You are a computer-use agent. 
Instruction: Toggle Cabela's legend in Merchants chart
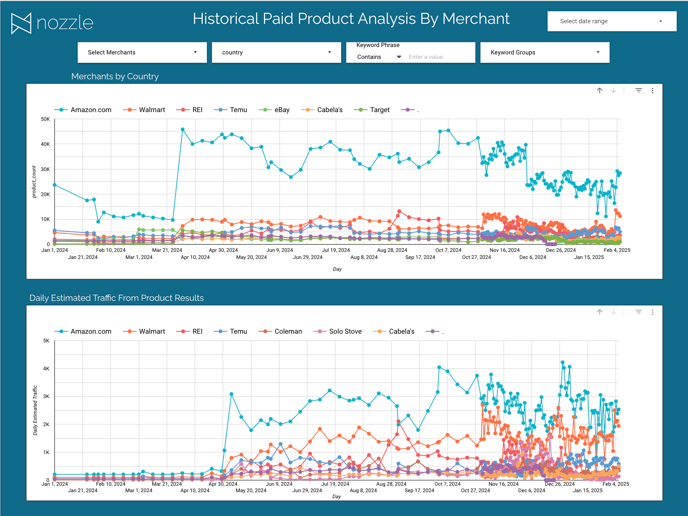pos(322,110)
